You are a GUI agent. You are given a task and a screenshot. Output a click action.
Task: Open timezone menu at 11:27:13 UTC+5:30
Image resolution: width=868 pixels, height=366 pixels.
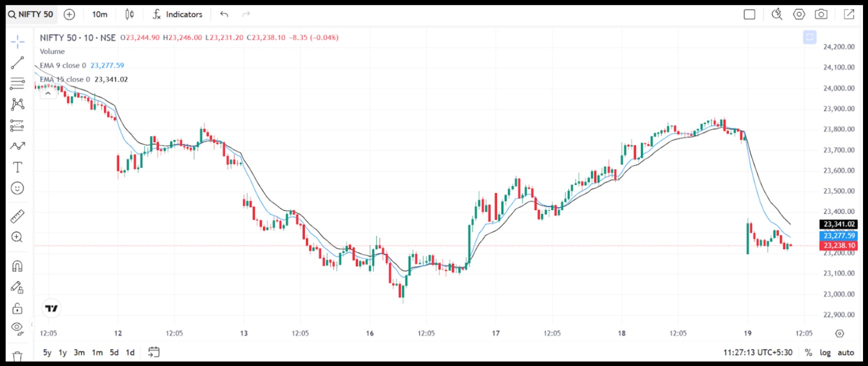[x=758, y=352]
